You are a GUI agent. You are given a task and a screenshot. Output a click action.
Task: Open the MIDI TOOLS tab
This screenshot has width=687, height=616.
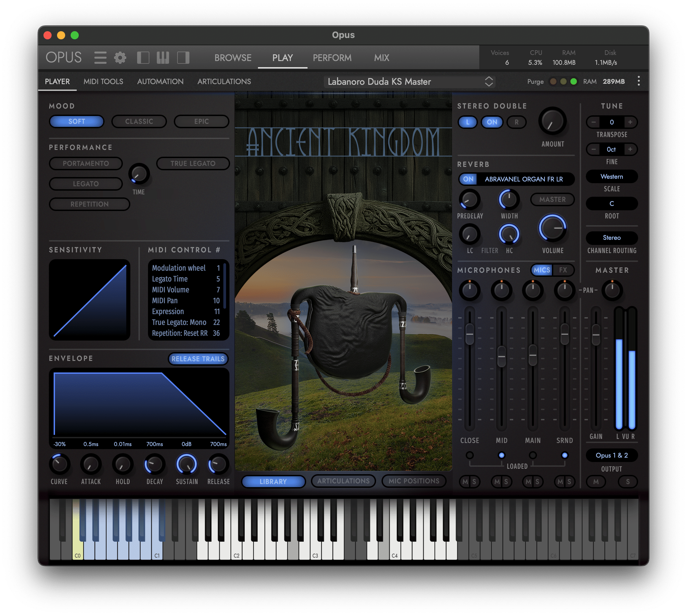103,81
